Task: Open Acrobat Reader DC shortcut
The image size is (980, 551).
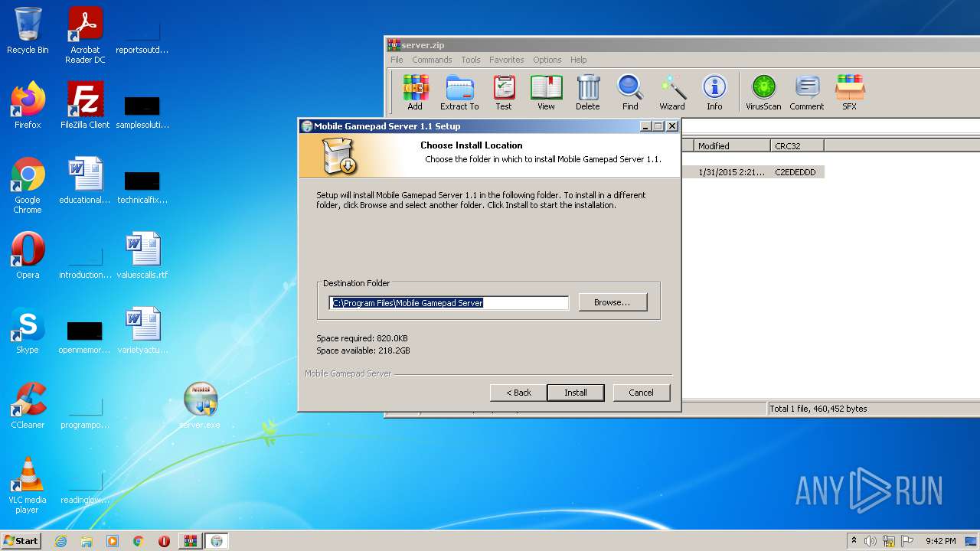Action: [85, 35]
